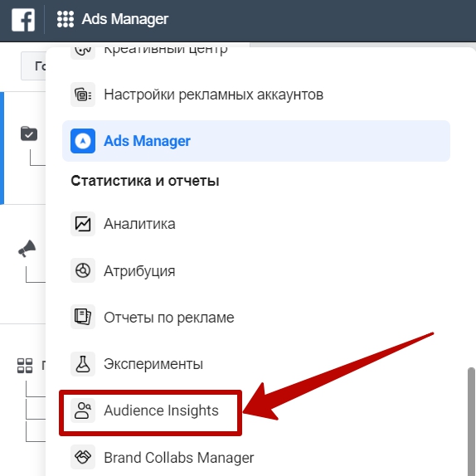476x476 pixels.
Task: Click the menu's vertical scrollbar thumb
Action: pyautogui.click(x=471, y=422)
